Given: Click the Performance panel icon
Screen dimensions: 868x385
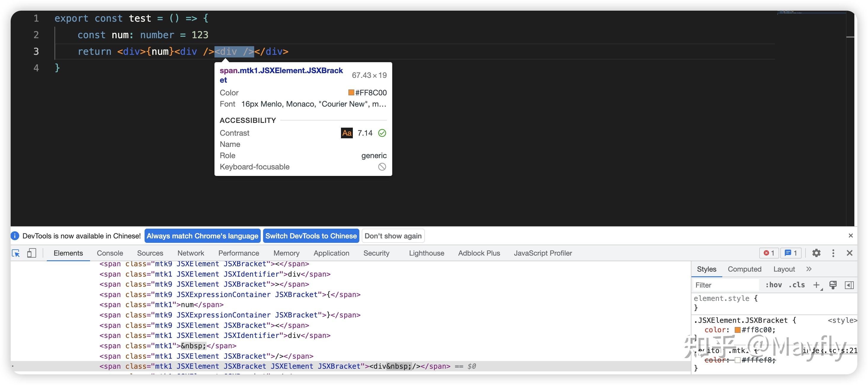Looking at the screenshot, I should [x=238, y=253].
